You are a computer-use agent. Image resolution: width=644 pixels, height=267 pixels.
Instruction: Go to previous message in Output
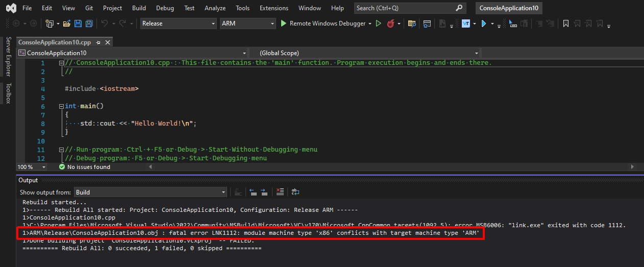click(x=253, y=192)
